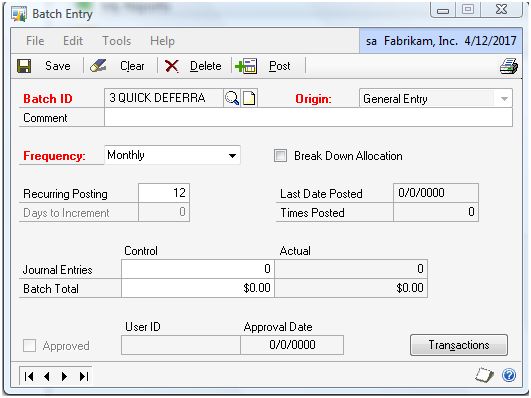Click the User ID field
The height and width of the screenshot is (398, 531).
[181, 345]
